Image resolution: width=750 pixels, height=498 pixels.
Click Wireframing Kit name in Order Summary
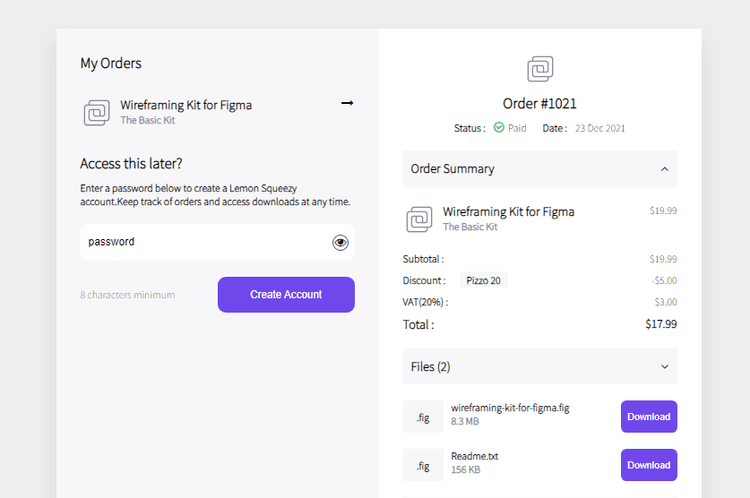[x=508, y=212]
